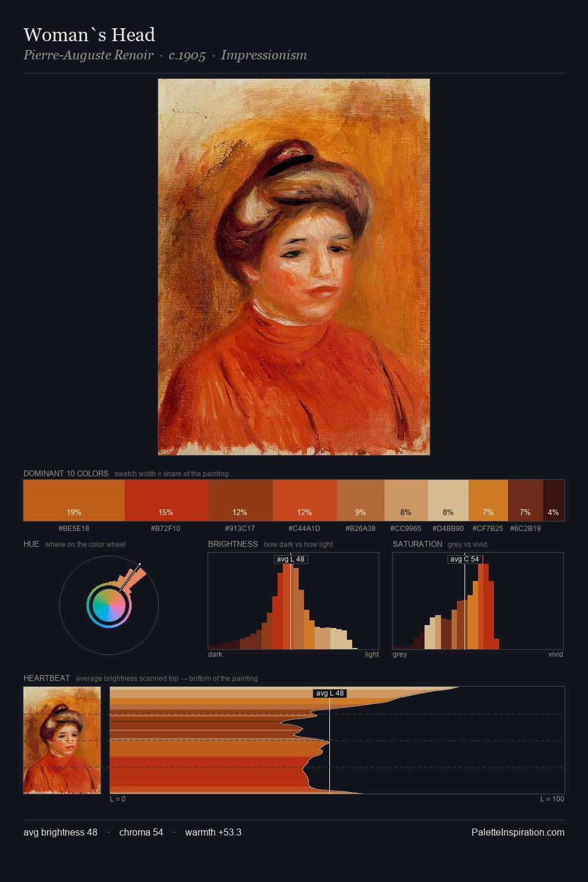The height and width of the screenshot is (882, 588).
Task: Click the title 'Woman`s Head'
Action: 89,35
